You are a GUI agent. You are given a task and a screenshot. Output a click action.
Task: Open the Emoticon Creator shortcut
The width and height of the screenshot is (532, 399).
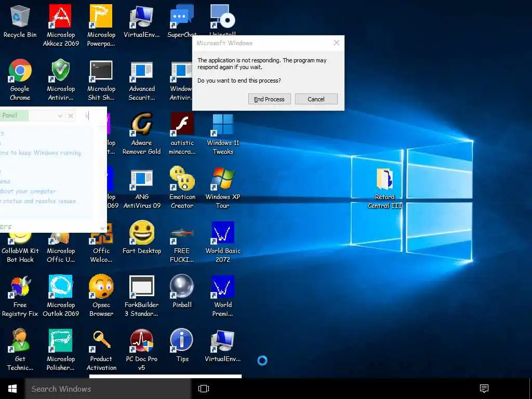[182, 188]
